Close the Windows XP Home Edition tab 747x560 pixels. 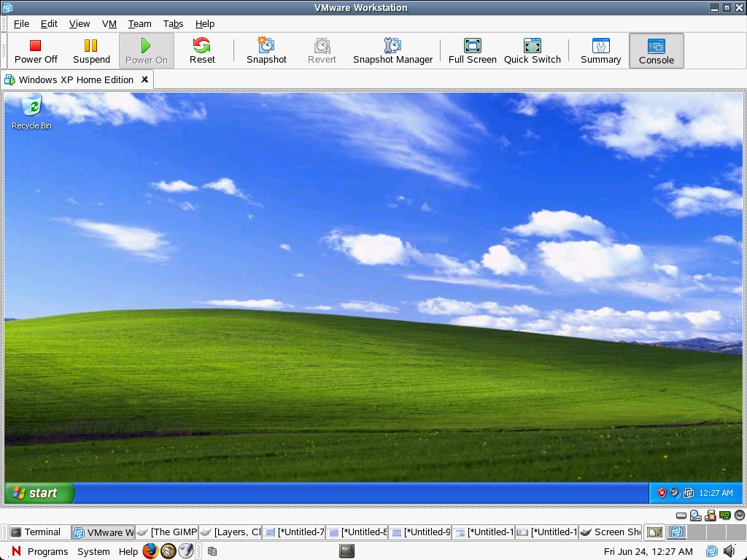(x=144, y=79)
